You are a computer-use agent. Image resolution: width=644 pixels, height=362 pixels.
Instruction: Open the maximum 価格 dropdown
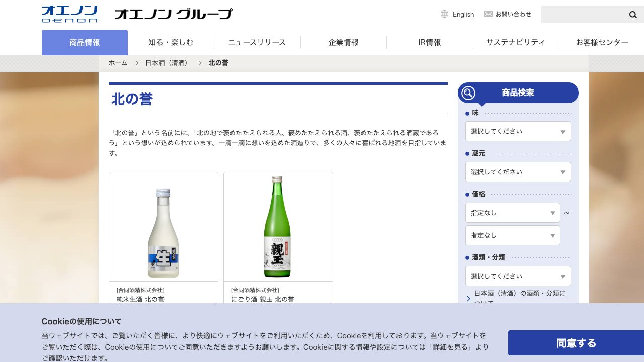[513, 235]
